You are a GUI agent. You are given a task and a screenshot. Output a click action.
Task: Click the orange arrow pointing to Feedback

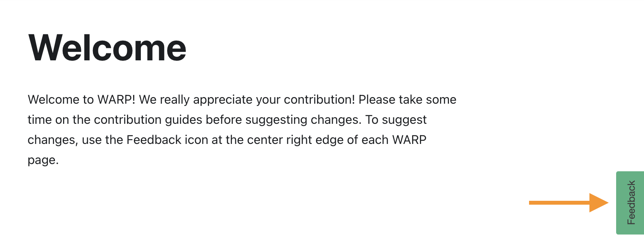tap(569, 203)
